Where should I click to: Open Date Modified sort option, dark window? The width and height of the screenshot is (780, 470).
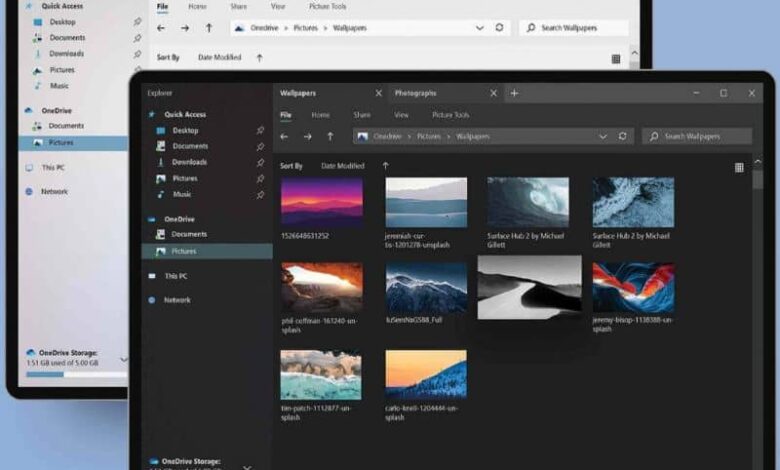[x=343, y=166]
